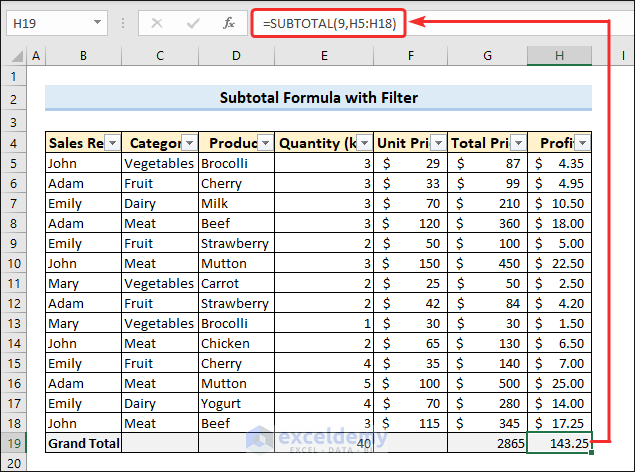635x472 pixels.
Task: Open the Product column filter dropdown
Action: [x=264, y=143]
